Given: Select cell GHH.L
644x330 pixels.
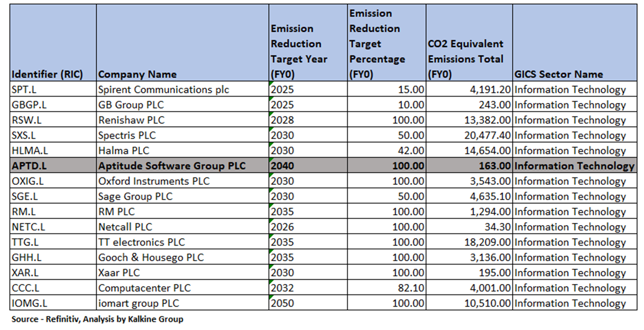Looking at the screenshot, I should [53, 257].
